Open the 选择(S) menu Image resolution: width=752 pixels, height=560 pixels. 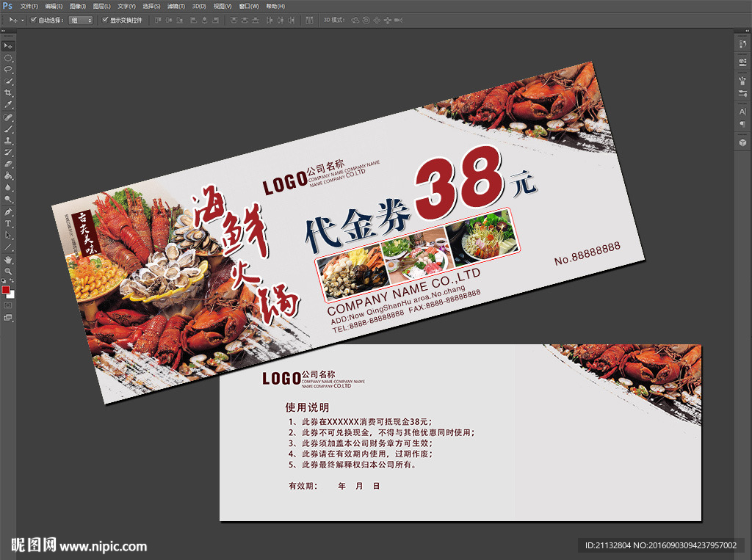[x=151, y=6]
